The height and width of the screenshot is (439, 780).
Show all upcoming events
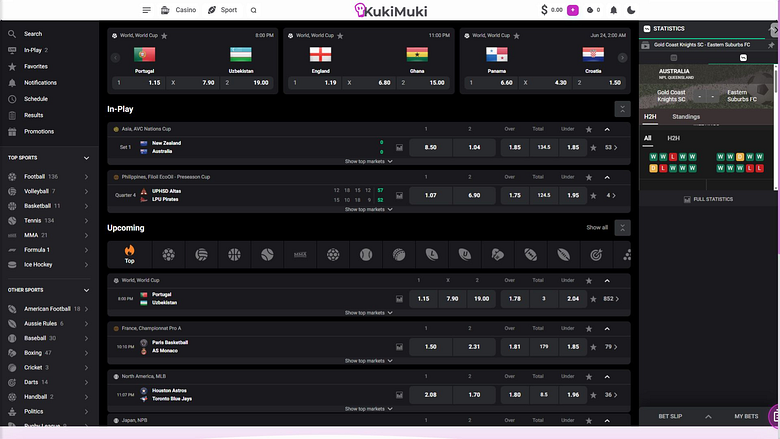tap(597, 228)
